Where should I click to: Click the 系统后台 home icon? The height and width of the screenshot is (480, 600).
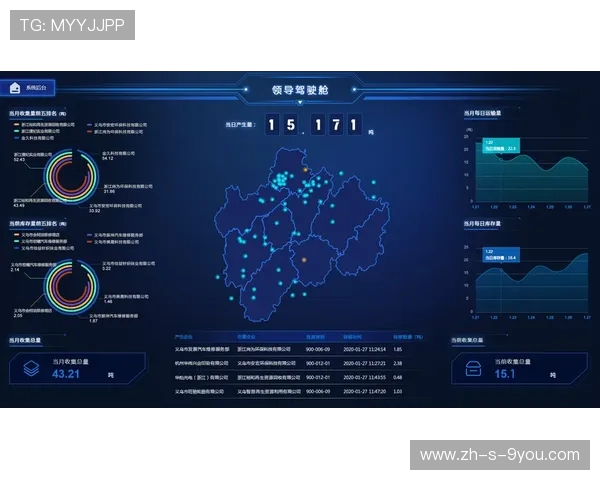pos(15,88)
